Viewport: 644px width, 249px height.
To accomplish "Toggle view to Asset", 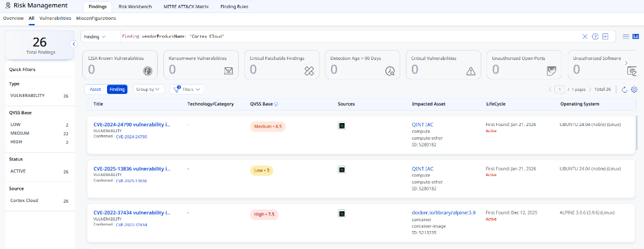I will [x=95, y=89].
